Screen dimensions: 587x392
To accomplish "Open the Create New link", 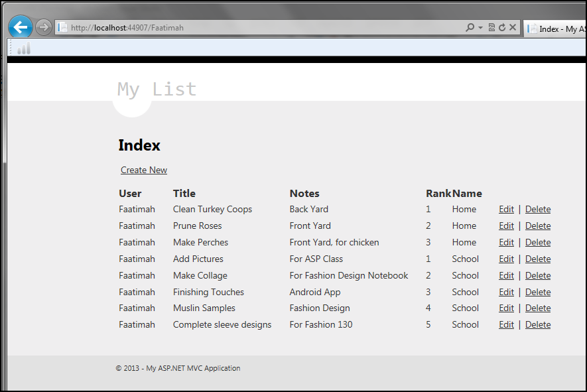I will coord(144,170).
